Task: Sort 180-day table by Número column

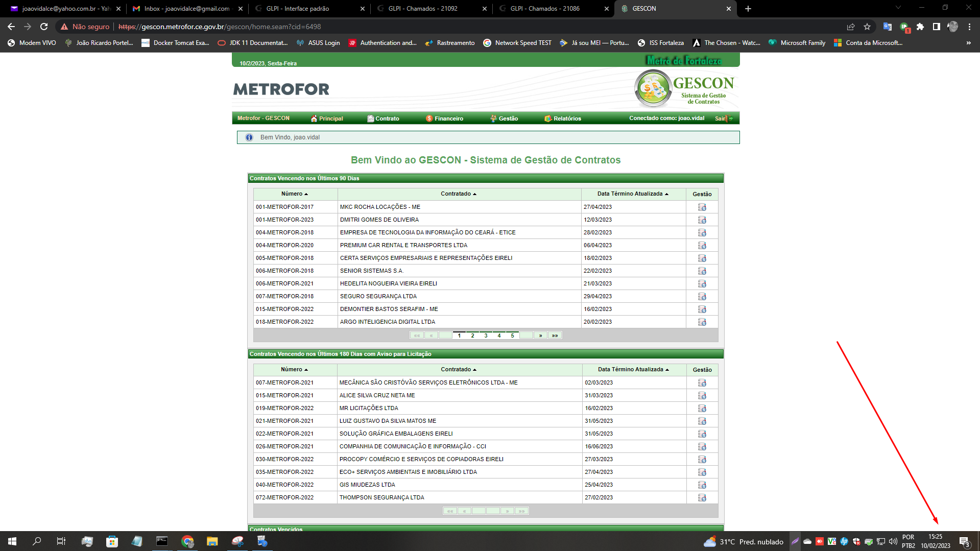Action: pyautogui.click(x=294, y=370)
